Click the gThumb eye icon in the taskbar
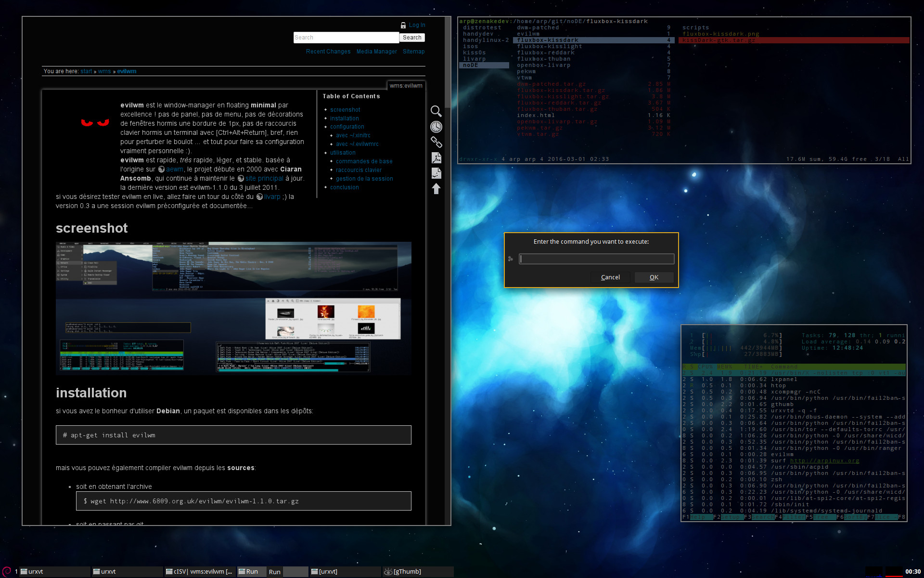The width and height of the screenshot is (924, 578). click(388, 572)
